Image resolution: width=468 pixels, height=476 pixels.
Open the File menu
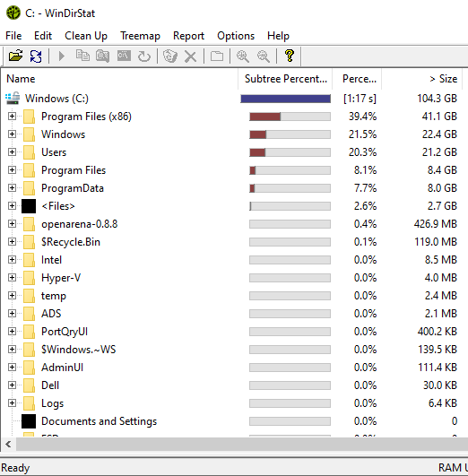coord(13,36)
